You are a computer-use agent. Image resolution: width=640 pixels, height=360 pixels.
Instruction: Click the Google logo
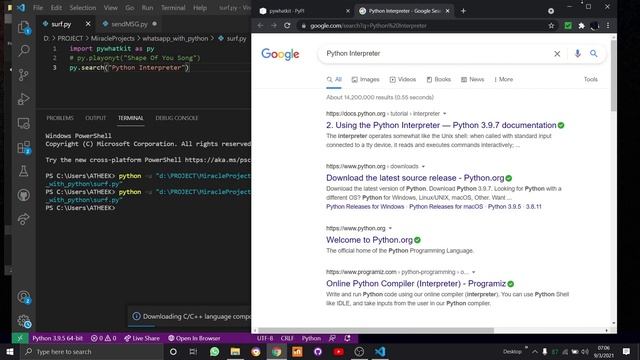pyautogui.click(x=280, y=54)
